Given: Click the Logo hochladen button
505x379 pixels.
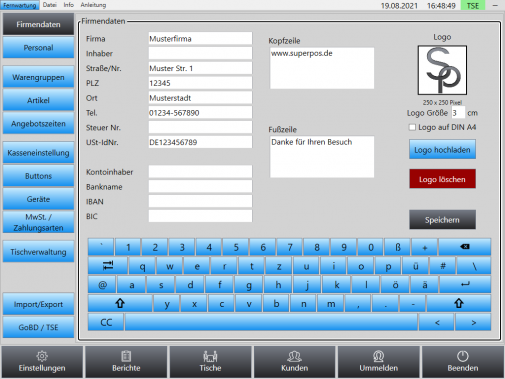Looking at the screenshot, I should [442, 150].
